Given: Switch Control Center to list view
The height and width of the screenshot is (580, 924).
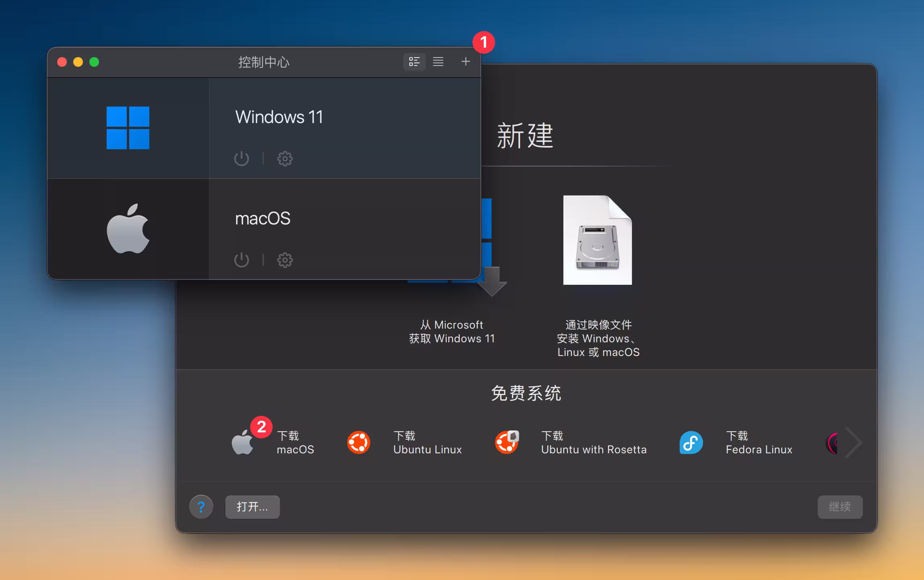Looking at the screenshot, I should pos(438,62).
